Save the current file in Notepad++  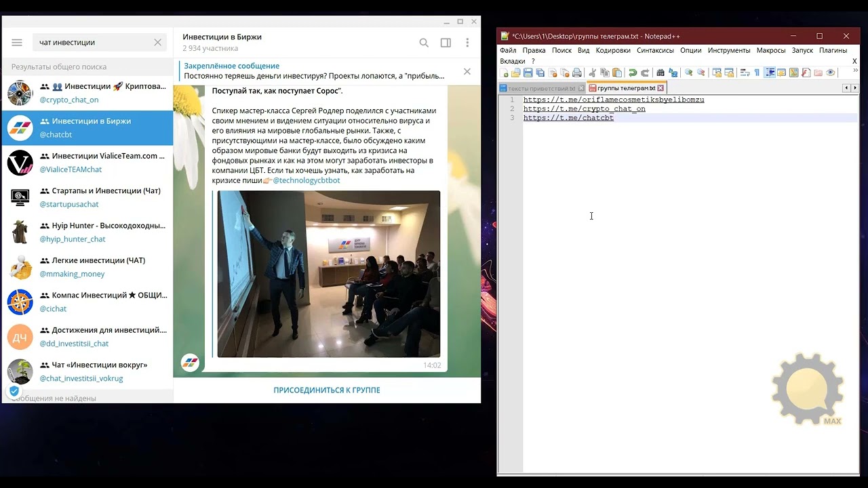(x=528, y=73)
